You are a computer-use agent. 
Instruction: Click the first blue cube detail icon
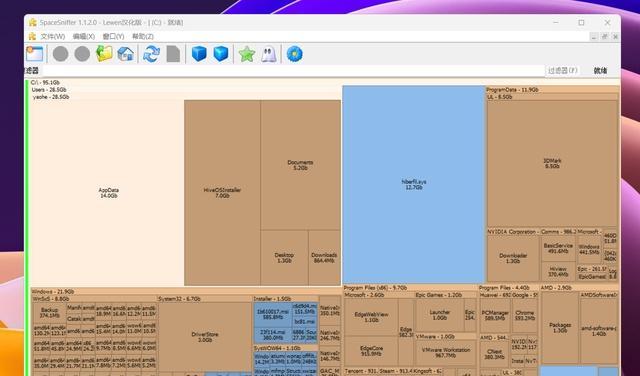[x=199, y=54]
